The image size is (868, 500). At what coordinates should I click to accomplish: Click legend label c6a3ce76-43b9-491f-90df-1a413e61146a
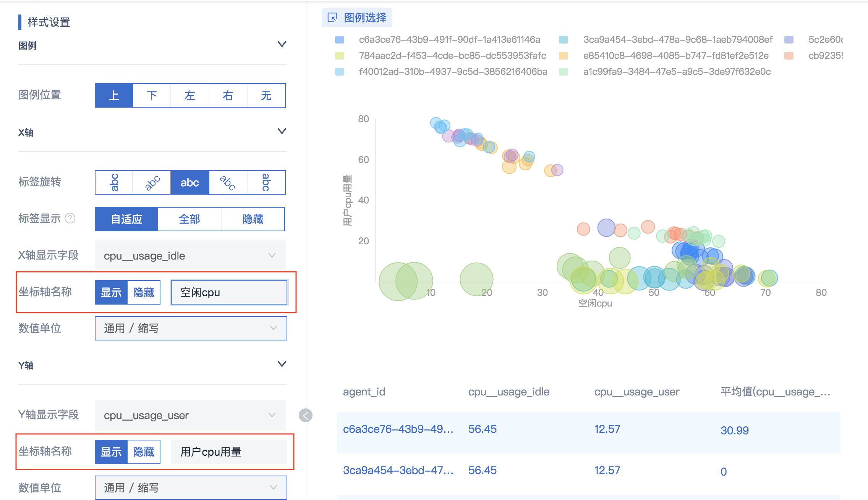click(x=450, y=40)
